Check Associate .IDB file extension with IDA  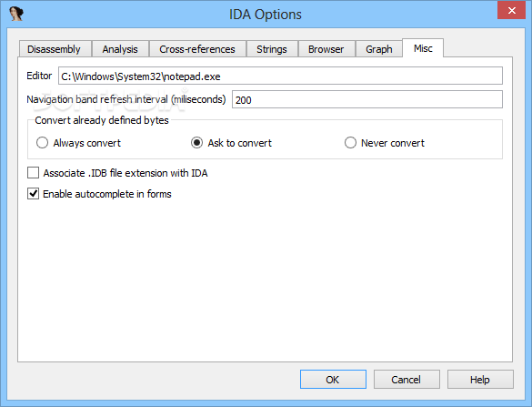pos(33,173)
